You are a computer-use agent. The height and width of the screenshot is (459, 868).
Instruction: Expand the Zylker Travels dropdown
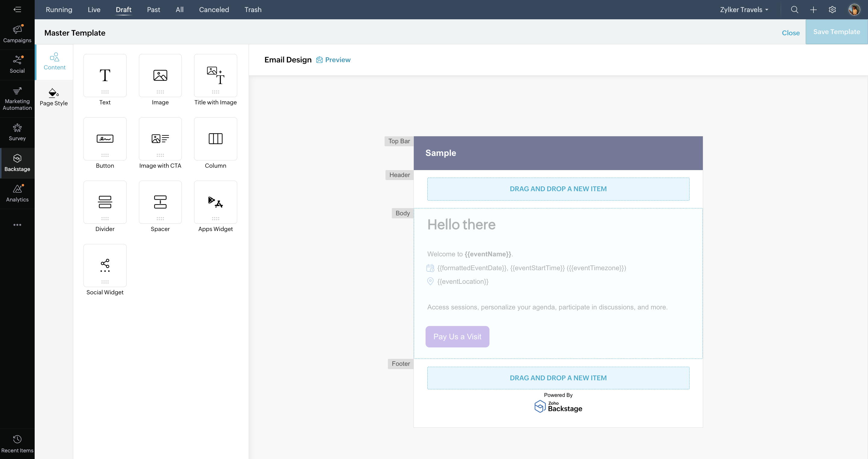[744, 9]
